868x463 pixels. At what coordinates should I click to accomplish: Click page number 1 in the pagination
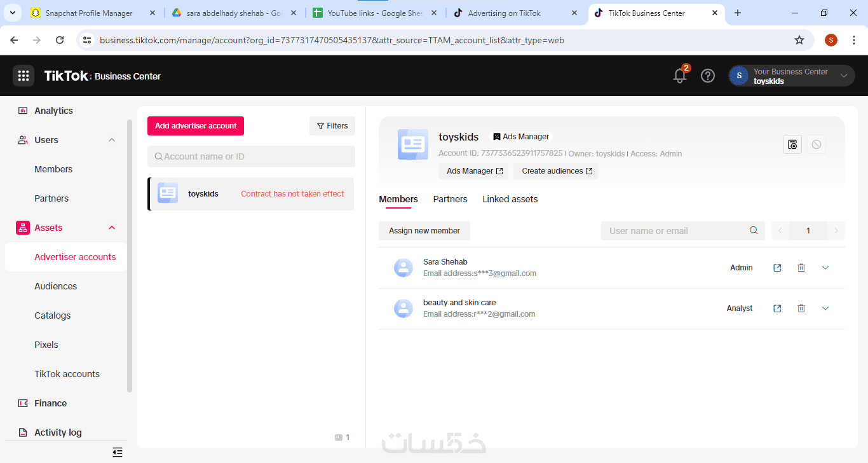pos(808,231)
